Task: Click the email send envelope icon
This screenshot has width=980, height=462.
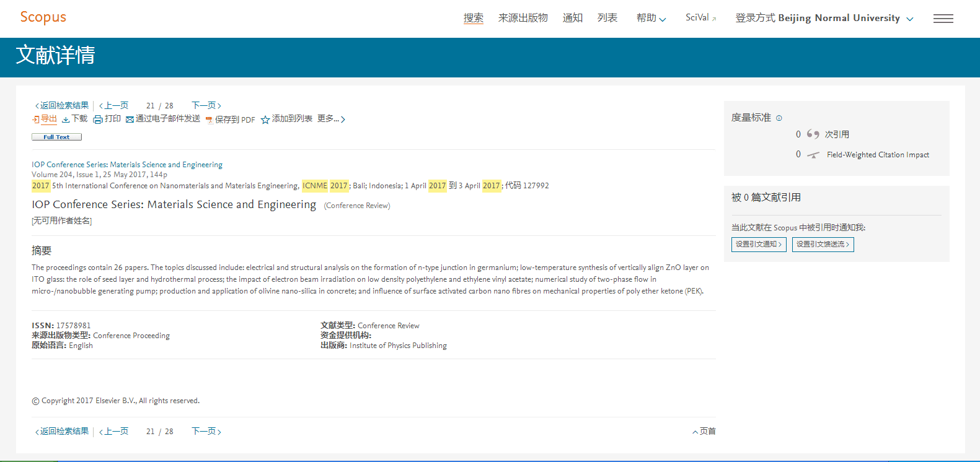Action: [x=130, y=120]
